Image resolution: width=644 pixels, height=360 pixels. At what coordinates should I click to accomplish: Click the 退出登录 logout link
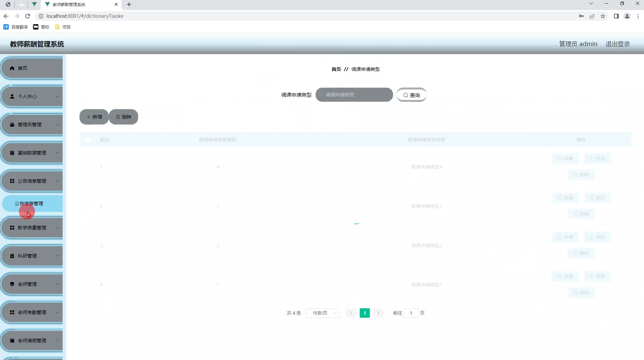(x=618, y=44)
